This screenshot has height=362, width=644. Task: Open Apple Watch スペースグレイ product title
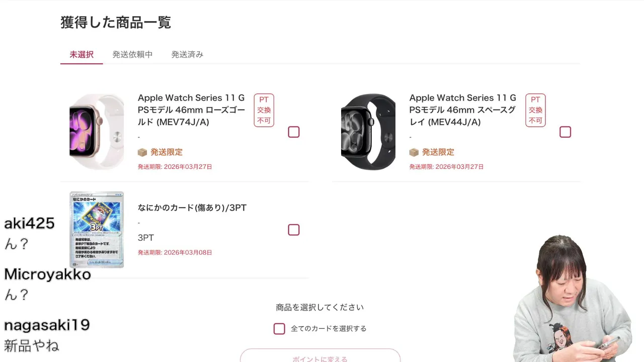click(463, 110)
